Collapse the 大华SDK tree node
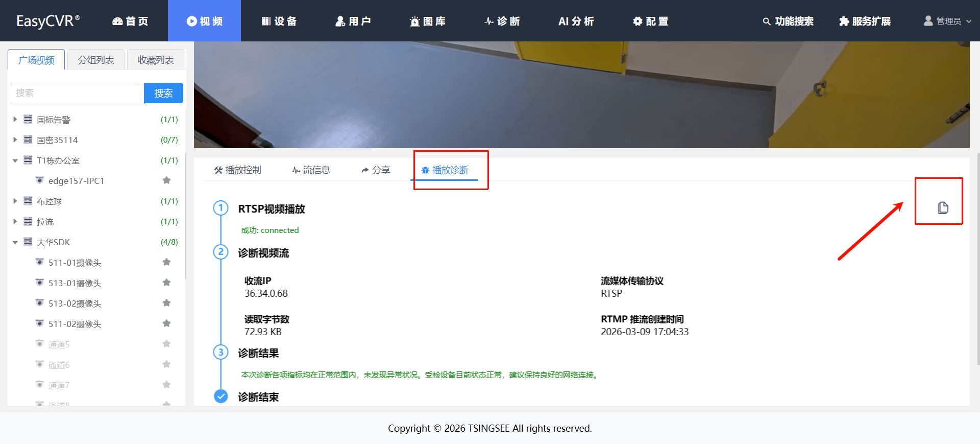 tap(15, 242)
